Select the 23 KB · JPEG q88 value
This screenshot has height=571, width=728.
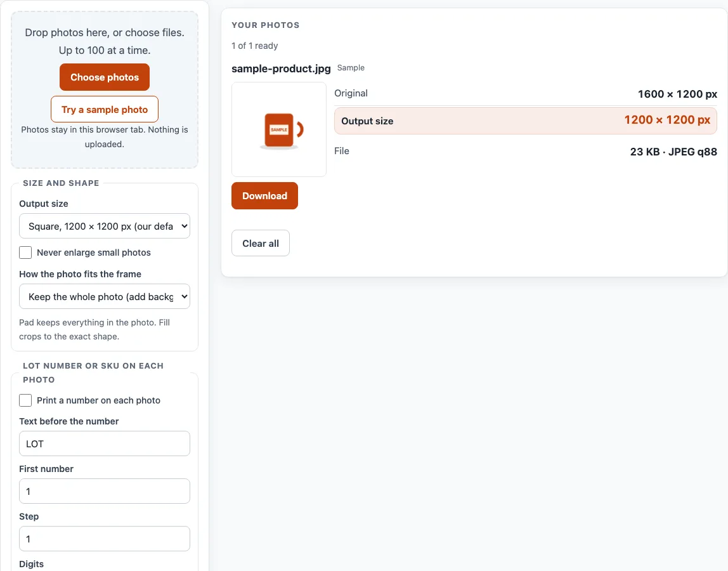pos(673,152)
